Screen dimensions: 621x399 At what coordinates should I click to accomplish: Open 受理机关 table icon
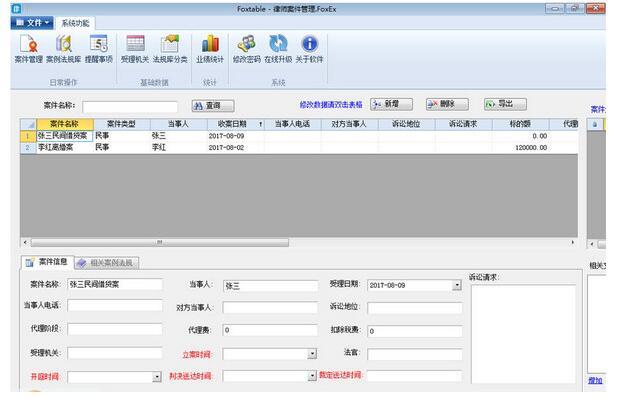pos(135,49)
